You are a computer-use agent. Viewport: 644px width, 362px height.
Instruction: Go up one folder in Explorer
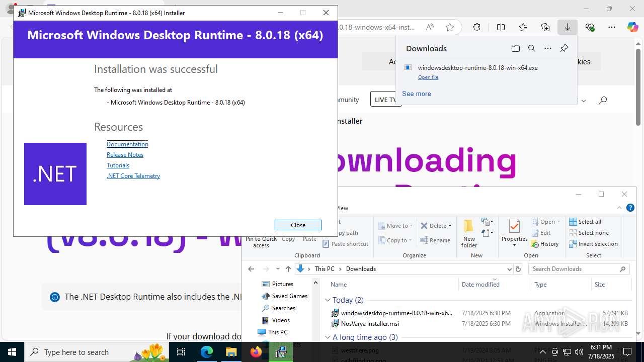[x=288, y=269]
